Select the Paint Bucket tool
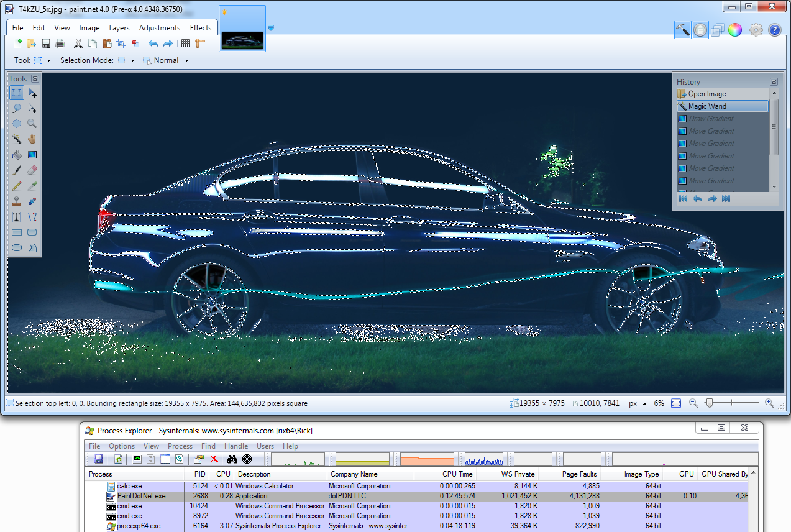 (17, 155)
